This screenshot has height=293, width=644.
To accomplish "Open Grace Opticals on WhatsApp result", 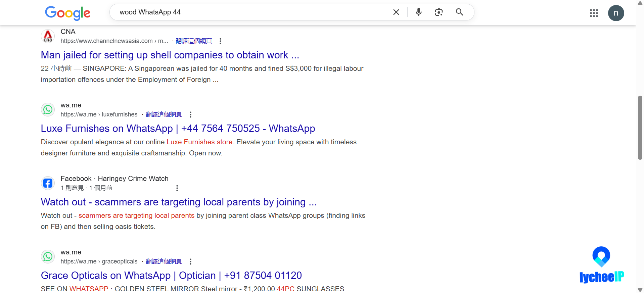I will click(171, 276).
